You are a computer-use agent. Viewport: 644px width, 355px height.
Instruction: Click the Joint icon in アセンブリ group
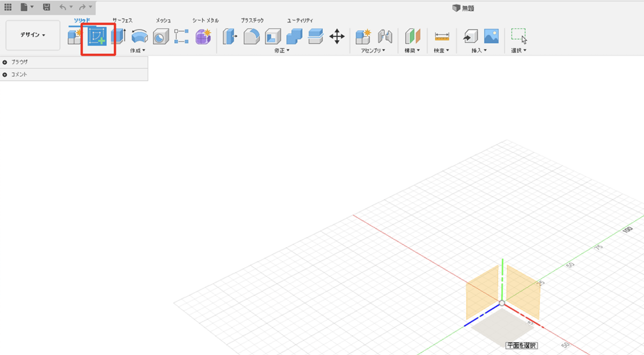(385, 36)
